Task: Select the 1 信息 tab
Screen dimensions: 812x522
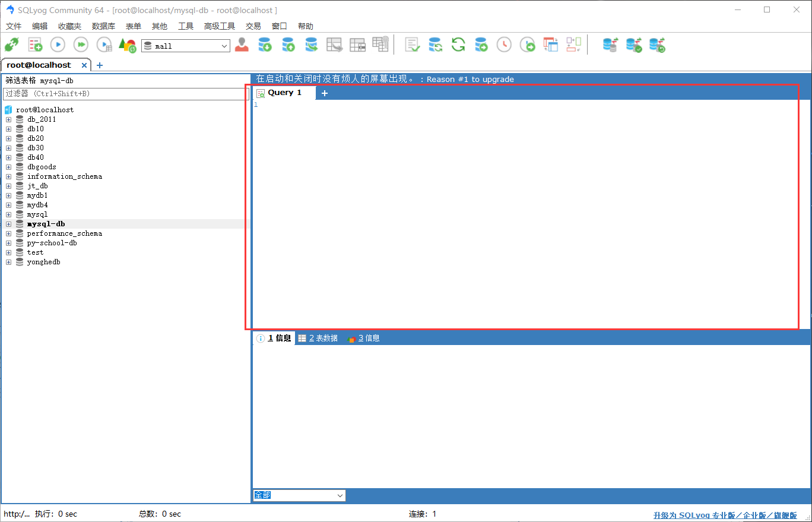Action: point(274,338)
